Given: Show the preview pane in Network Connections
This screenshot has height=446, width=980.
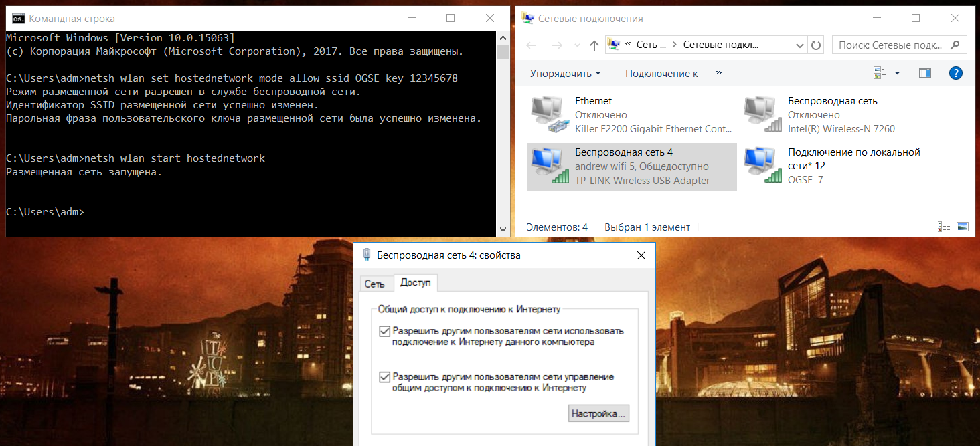Looking at the screenshot, I should pyautogui.click(x=925, y=73).
